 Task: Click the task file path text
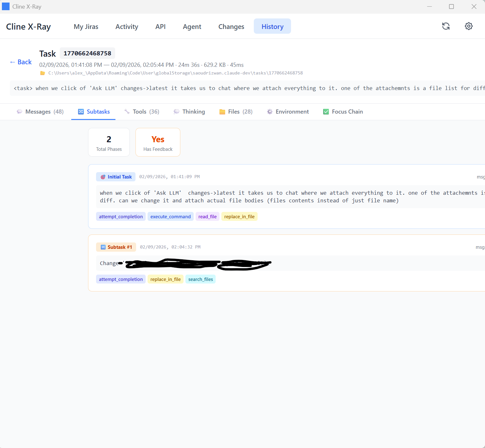point(176,73)
